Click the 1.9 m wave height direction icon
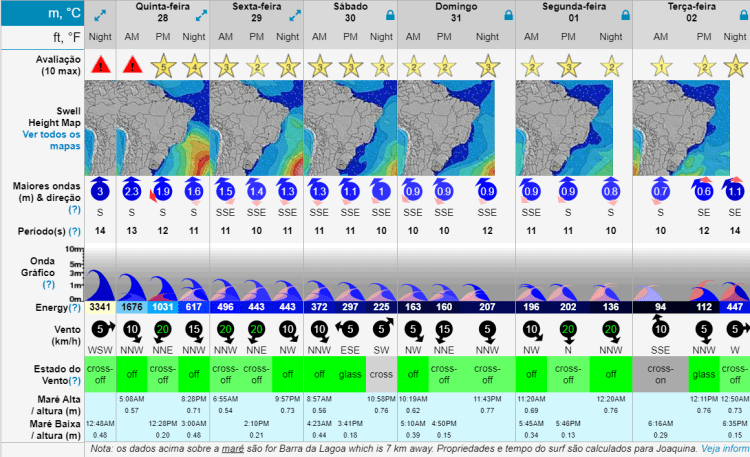The image size is (750, 457). 162,189
